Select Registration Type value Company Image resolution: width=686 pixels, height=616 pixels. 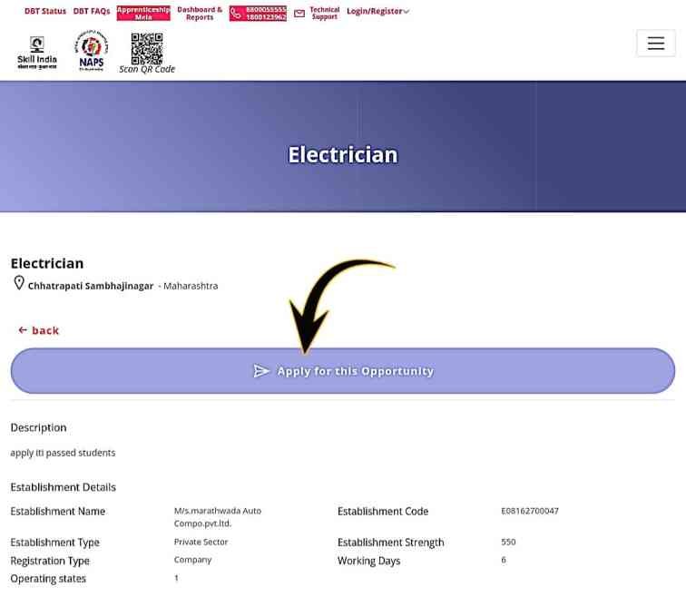(192, 560)
